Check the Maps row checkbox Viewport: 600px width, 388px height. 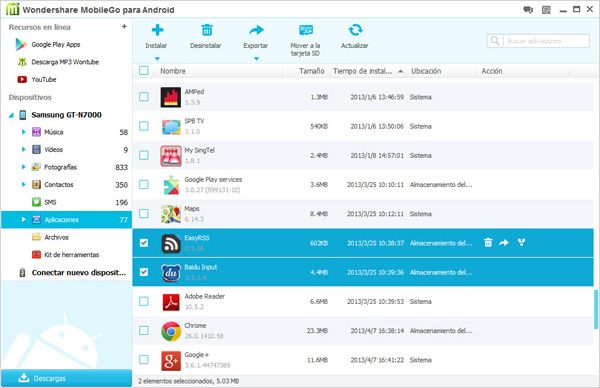click(144, 214)
